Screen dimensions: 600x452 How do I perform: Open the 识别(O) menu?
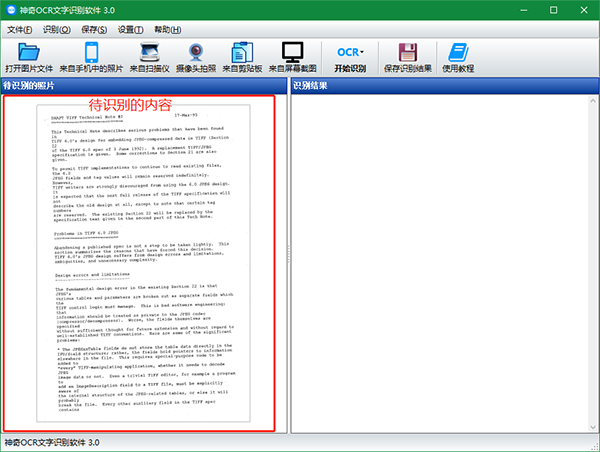pos(57,30)
